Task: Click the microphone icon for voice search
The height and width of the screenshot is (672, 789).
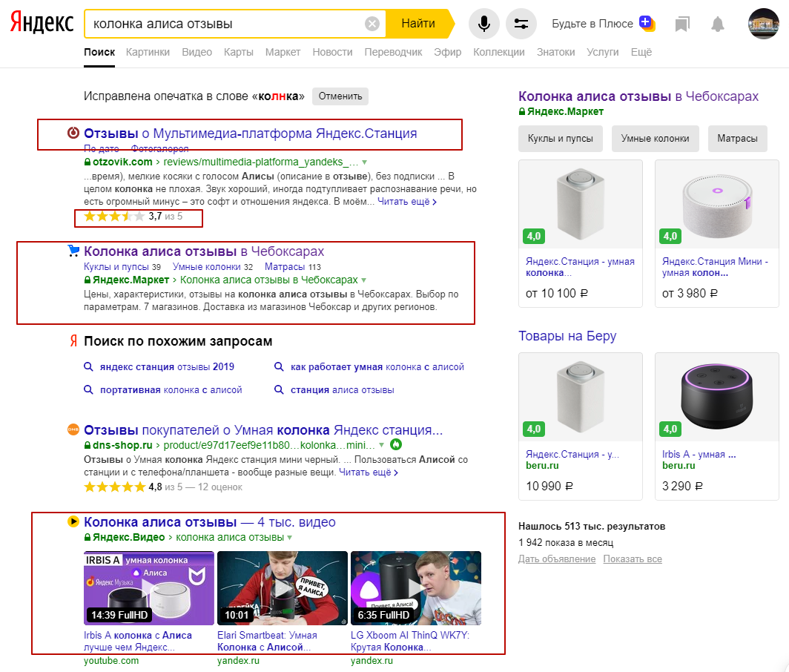Action: [x=483, y=23]
